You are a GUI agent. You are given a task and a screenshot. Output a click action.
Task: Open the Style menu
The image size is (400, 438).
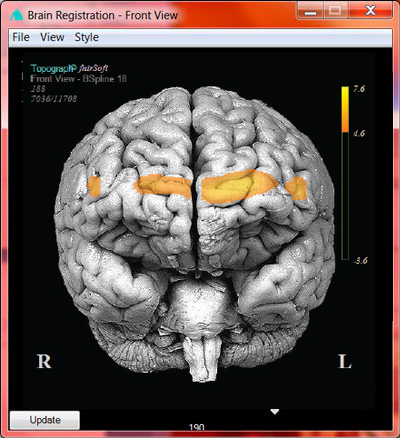tap(86, 37)
